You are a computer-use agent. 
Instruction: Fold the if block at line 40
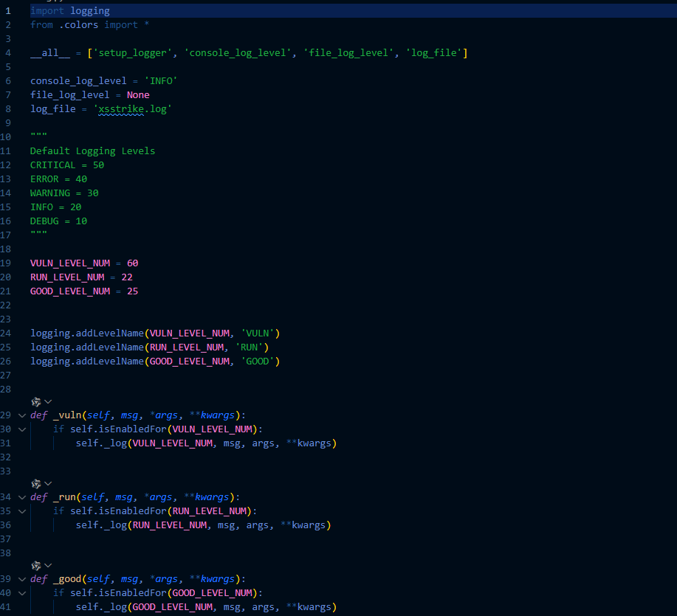coord(22,593)
